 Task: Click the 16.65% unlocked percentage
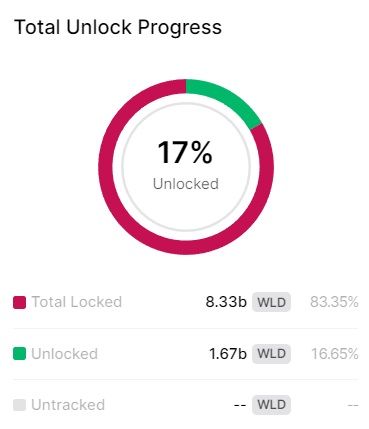point(335,354)
